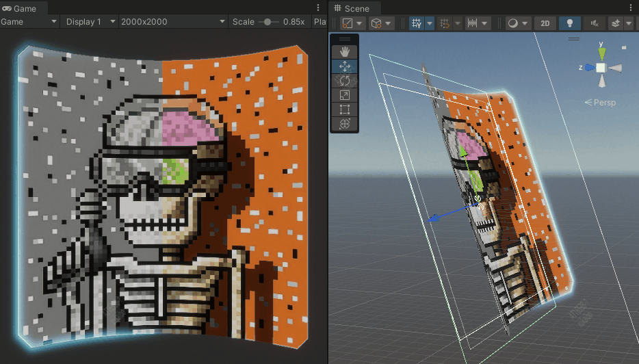Open Game panel three-dot options menu
Image resolution: width=639 pixels, height=364 pixels.
pyautogui.click(x=318, y=8)
